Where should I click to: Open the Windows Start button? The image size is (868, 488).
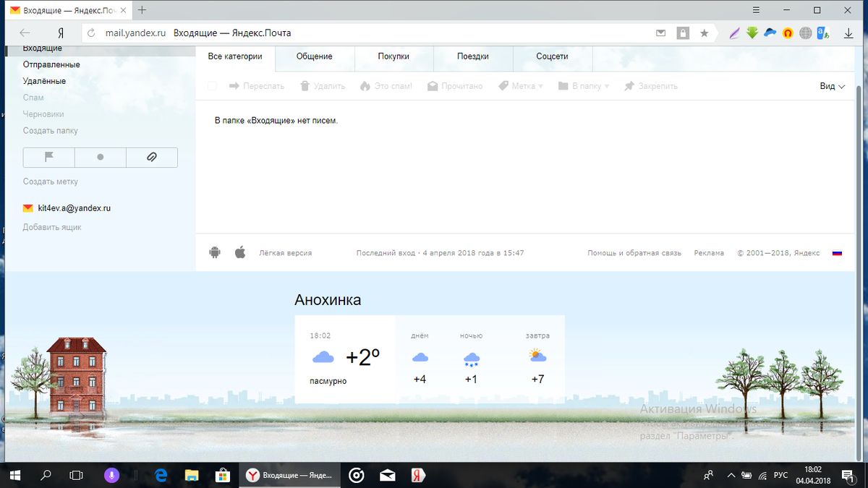coord(14,475)
